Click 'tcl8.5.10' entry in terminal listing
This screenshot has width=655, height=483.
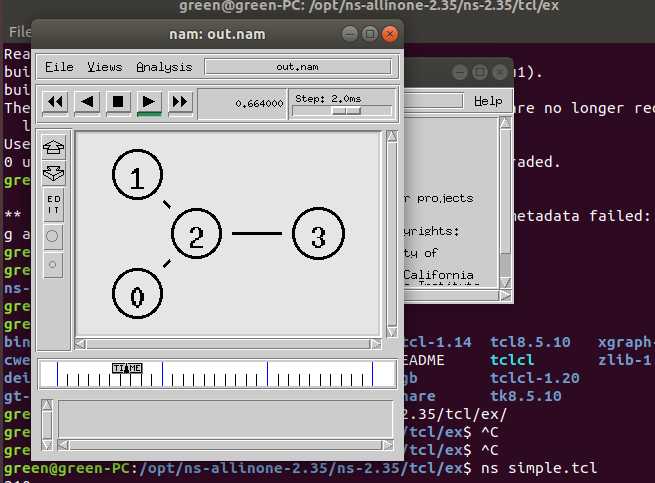click(x=530, y=342)
